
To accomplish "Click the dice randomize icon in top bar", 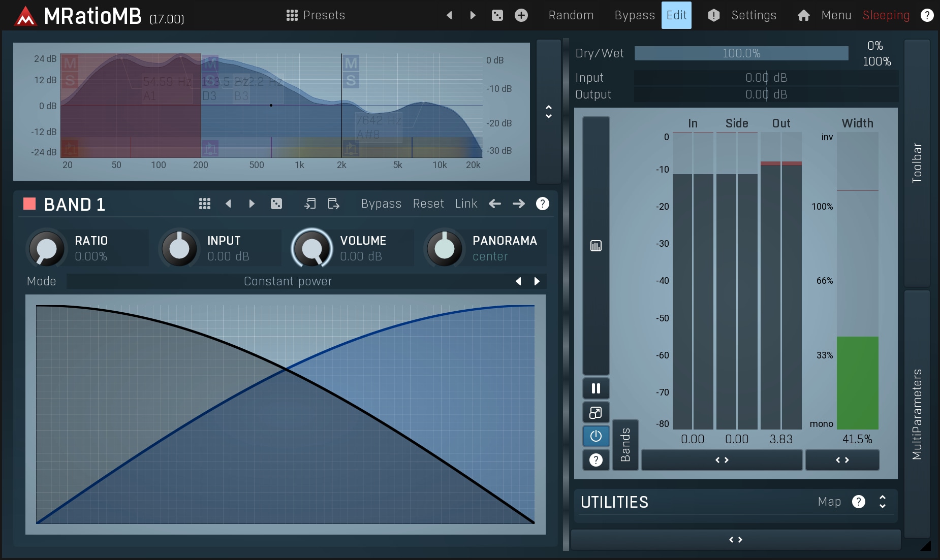I will tap(497, 15).
